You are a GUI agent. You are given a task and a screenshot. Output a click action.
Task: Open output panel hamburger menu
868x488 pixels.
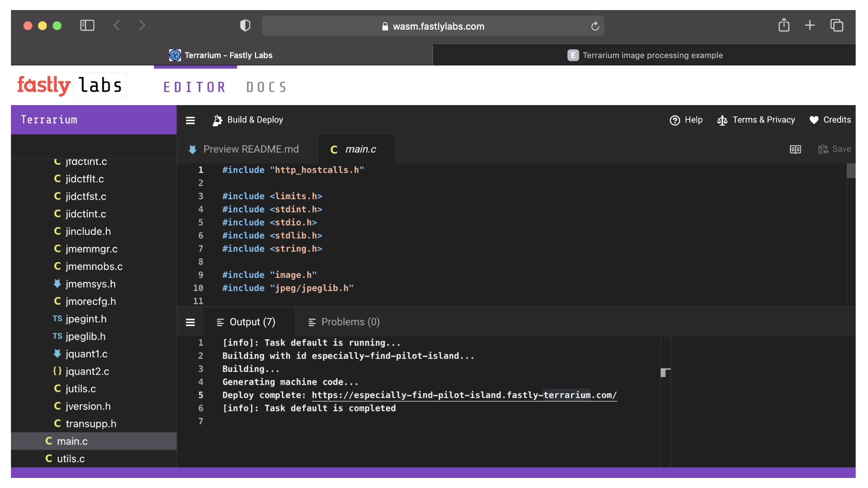pyautogui.click(x=191, y=323)
